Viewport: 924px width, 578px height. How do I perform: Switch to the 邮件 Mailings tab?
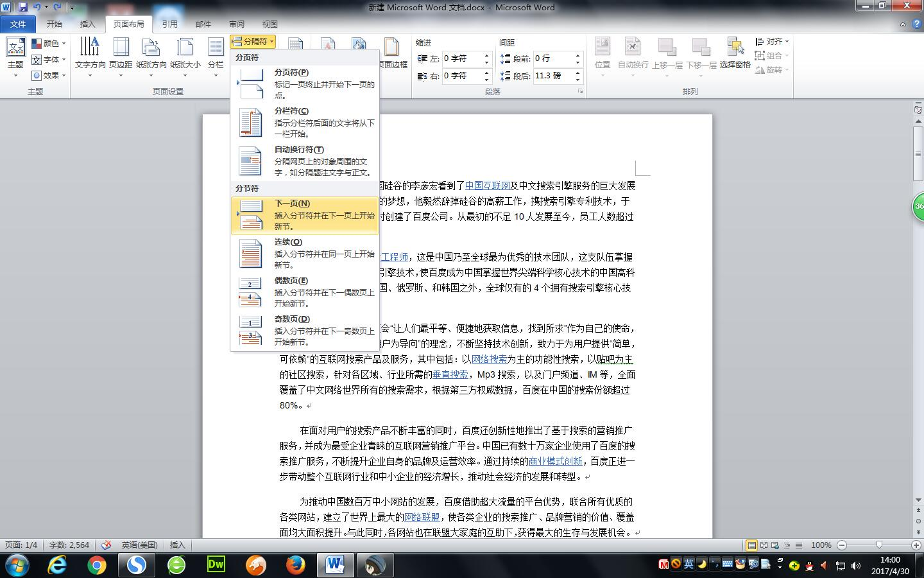coord(203,24)
